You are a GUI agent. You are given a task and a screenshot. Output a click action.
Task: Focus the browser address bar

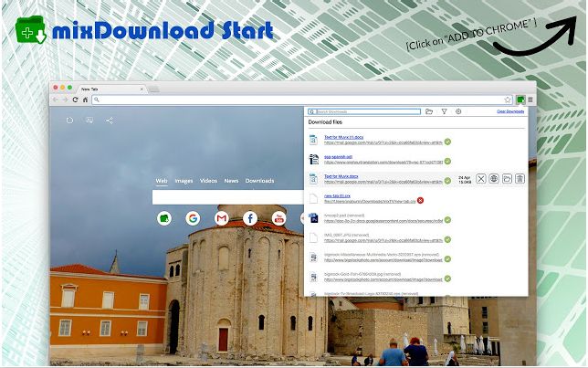(x=302, y=100)
